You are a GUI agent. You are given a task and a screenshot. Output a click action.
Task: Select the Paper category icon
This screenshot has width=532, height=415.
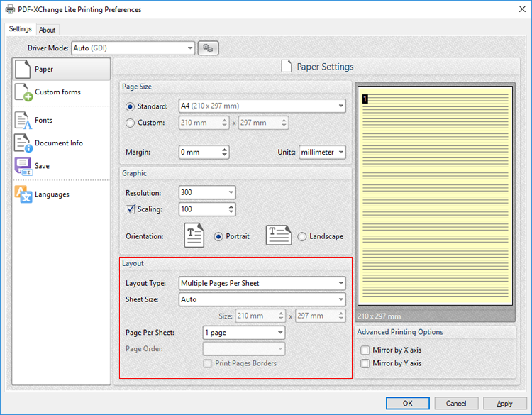(23, 69)
